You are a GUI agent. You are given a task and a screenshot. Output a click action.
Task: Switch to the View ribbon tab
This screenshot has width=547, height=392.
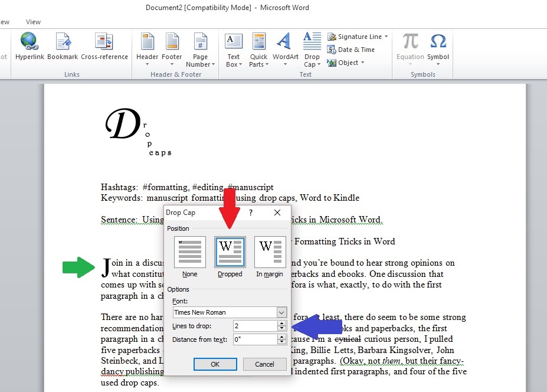coord(33,22)
